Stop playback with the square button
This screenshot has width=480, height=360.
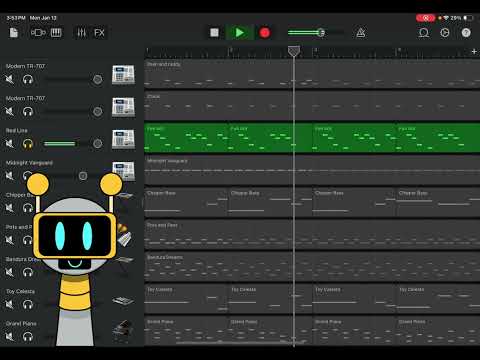coord(214,32)
